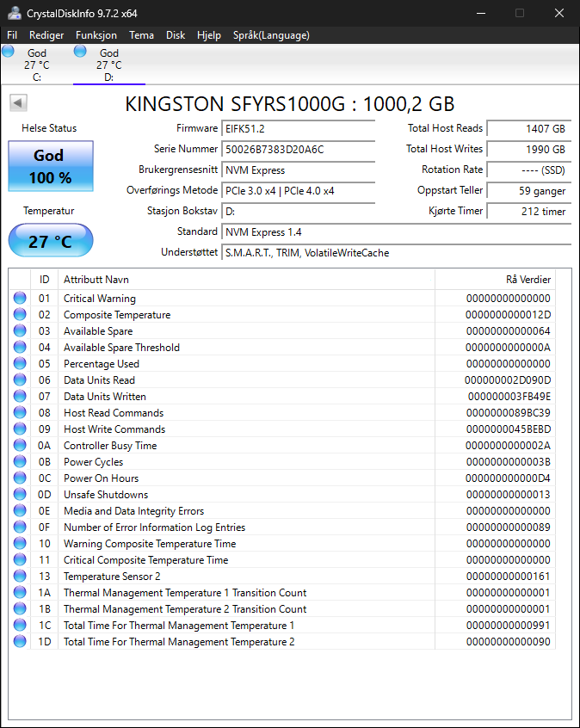Click the status orb for Available Spare row 03
The width and height of the screenshot is (580, 728).
[20, 330]
